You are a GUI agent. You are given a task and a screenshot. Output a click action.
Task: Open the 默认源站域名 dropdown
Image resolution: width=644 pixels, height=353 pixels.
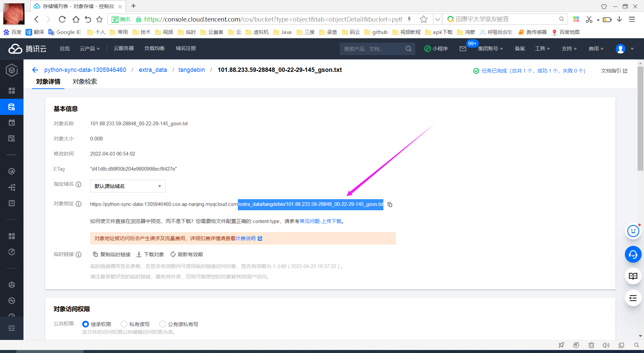click(x=128, y=186)
